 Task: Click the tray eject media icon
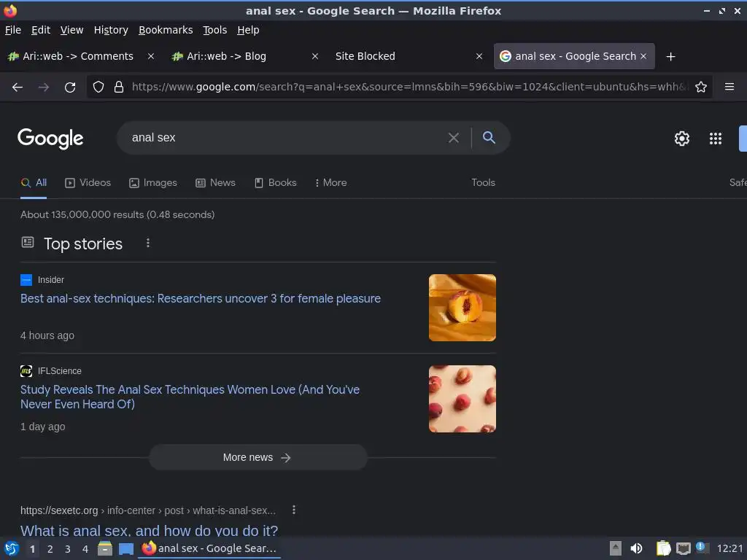tap(616, 548)
